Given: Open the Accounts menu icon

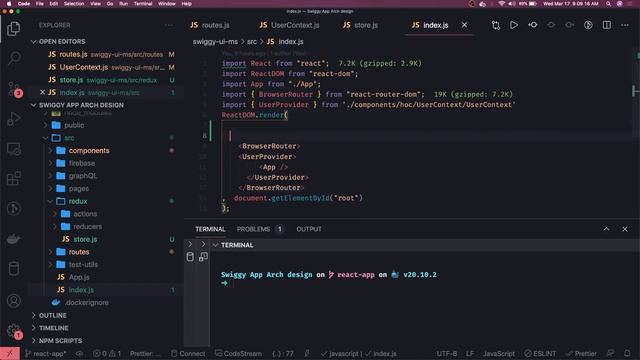Looking at the screenshot, I should pos(13,301).
